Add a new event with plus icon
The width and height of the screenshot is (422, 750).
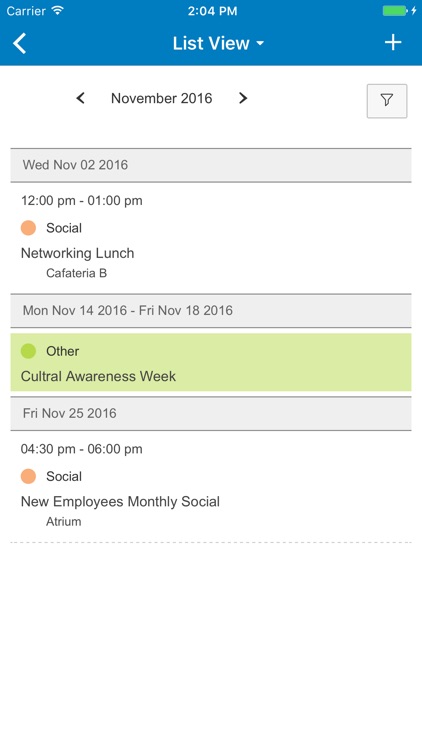[x=393, y=43]
